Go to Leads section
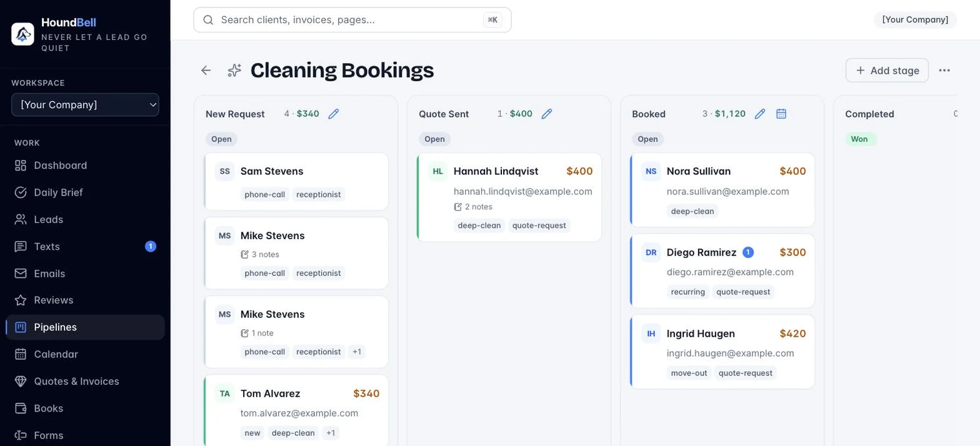 tap(85, 219)
